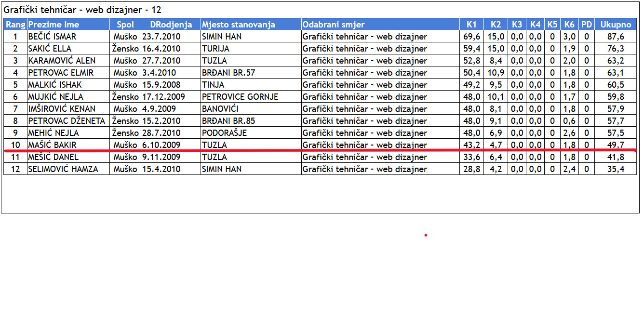Click the K6 value 2,6
Viewport: 644px width, 331px height.
coord(569,133)
